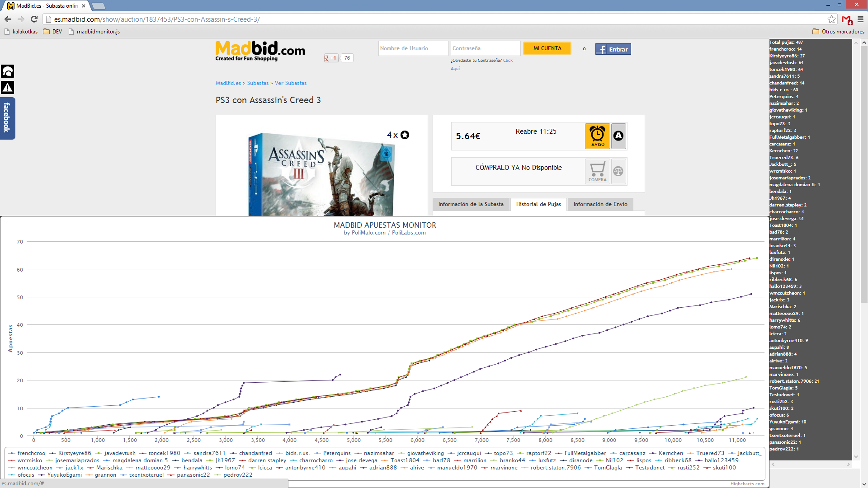
Task: Toggle the YuyukoEgami series in legend
Action: tap(60, 475)
